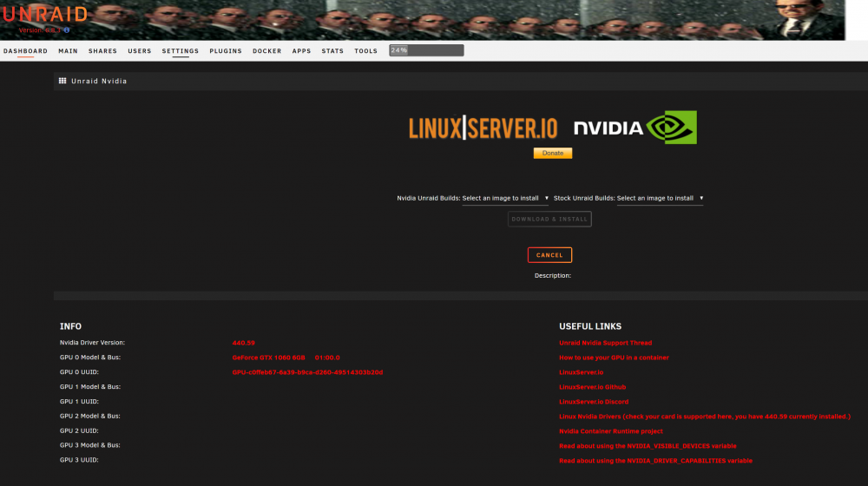Click the Description label

[552, 276]
